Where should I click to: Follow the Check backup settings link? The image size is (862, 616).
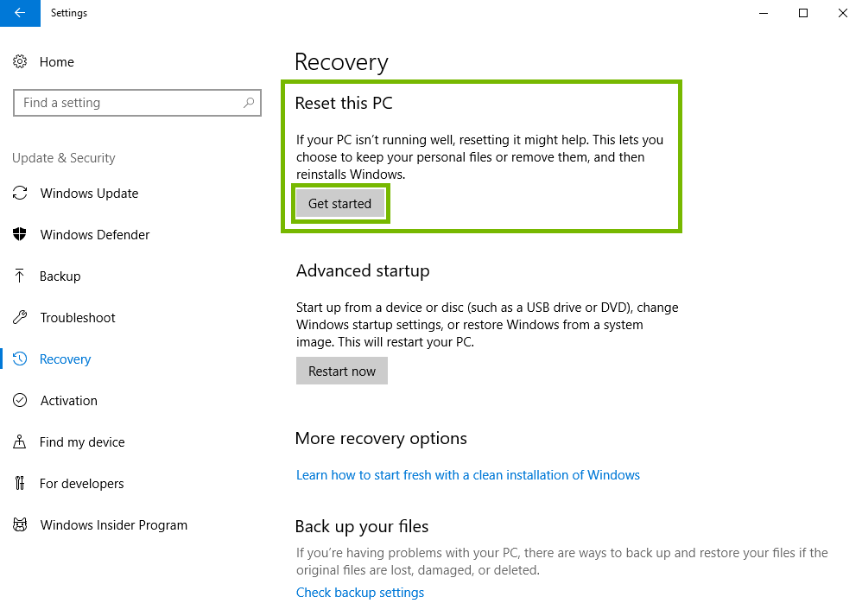359,592
